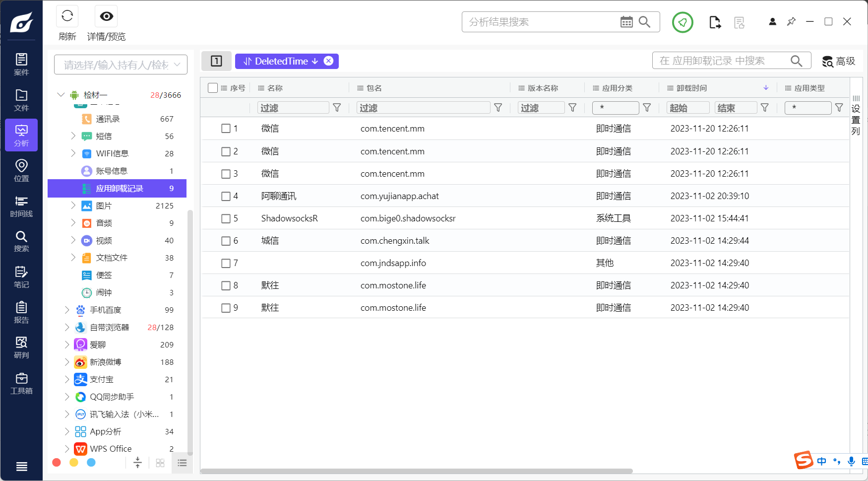Open 设置列 column settings

856,115
